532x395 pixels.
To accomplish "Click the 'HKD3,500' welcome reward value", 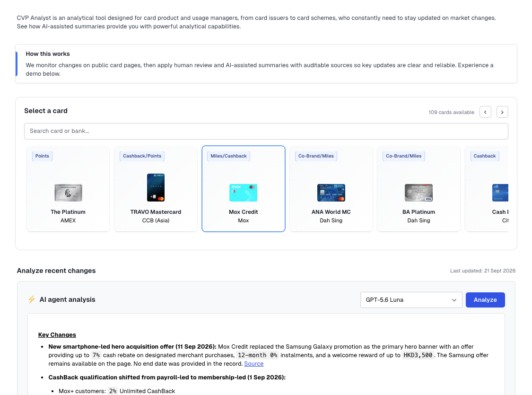I will (x=418, y=355).
